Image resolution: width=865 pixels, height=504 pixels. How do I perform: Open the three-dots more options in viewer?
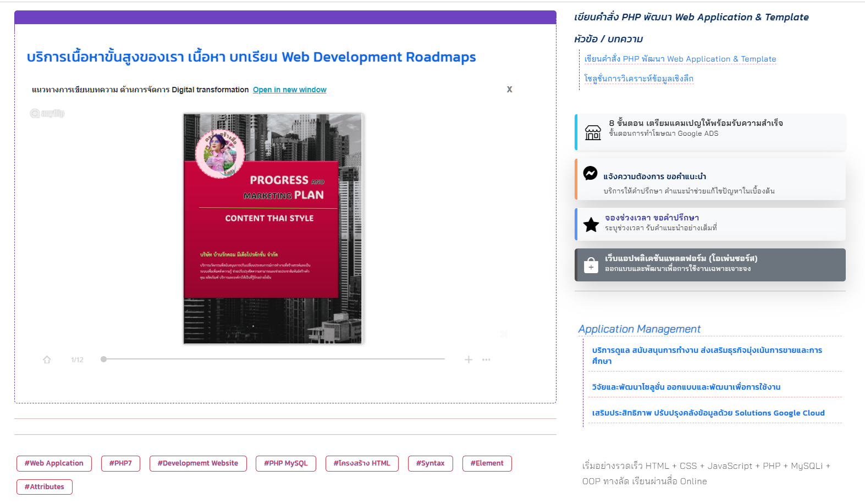point(486,360)
